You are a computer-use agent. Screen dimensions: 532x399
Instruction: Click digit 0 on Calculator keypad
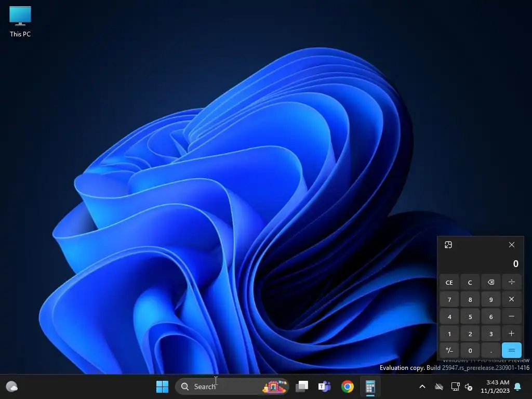[x=470, y=351]
